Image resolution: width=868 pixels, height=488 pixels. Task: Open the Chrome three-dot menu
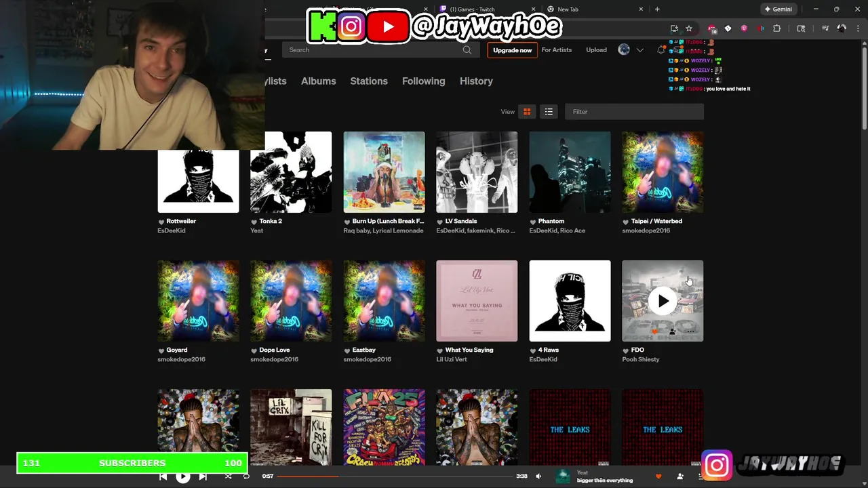pos(857,28)
